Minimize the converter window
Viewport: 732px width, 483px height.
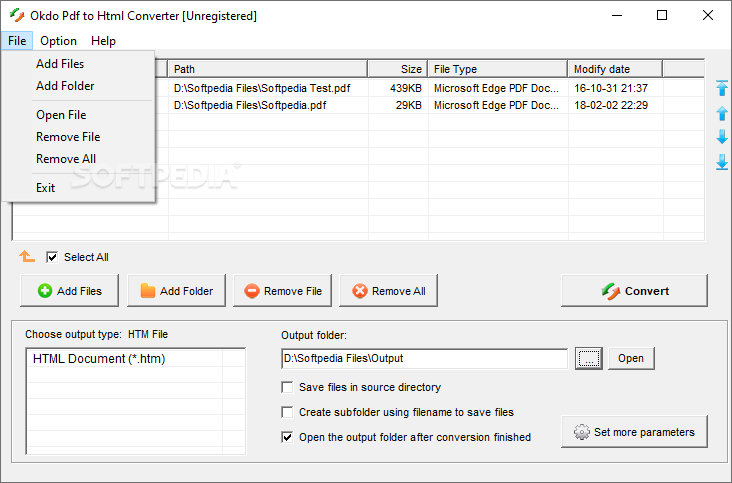pyautogui.click(x=617, y=15)
